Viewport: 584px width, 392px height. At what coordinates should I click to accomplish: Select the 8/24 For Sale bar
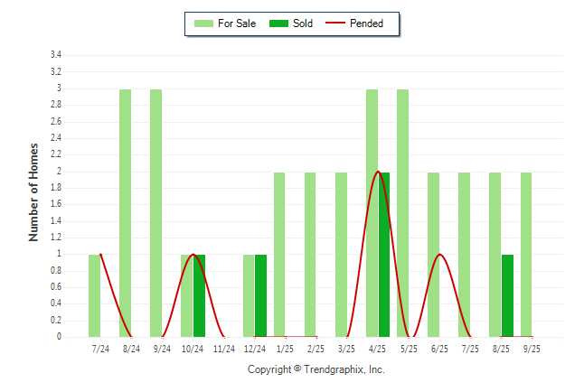125,213
